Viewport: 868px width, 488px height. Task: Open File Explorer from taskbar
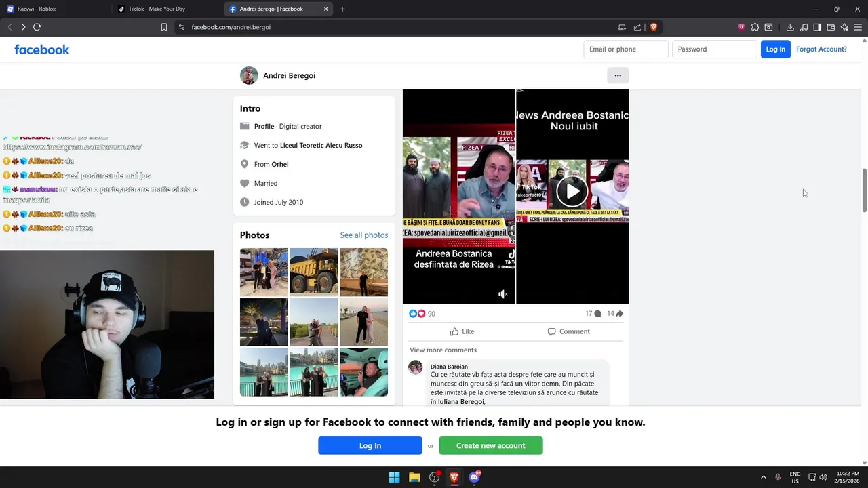[414, 477]
